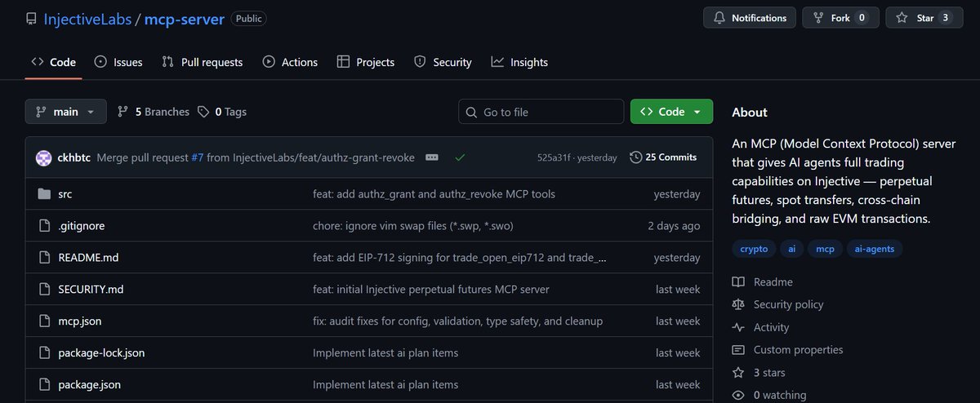The image size is (980, 403).
Task: Open the Issues tab
Action: point(118,62)
